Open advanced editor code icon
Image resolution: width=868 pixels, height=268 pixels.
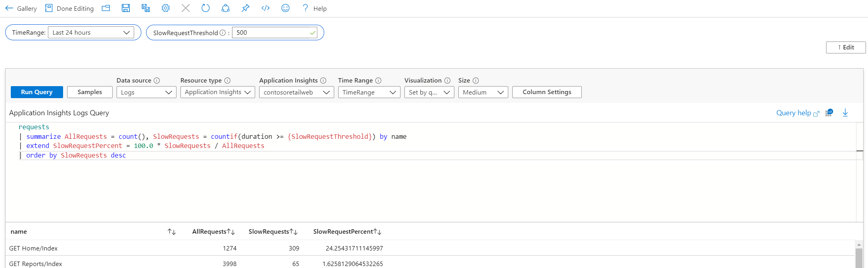point(266,8)
